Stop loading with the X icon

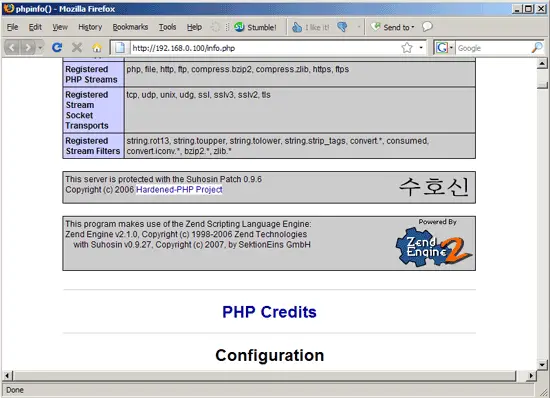point(77,47)
